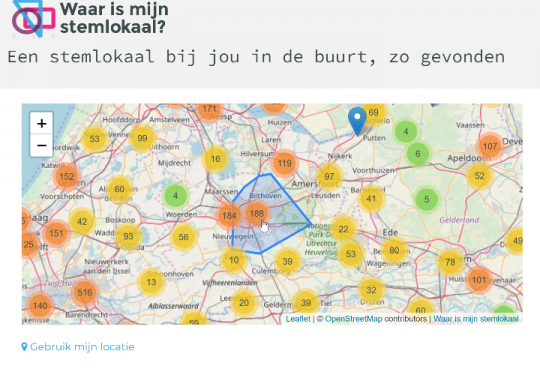Expand the cluster marker 52 near Apeldoorn
This screenshot has height=375, width=540.
pos(479,176)
